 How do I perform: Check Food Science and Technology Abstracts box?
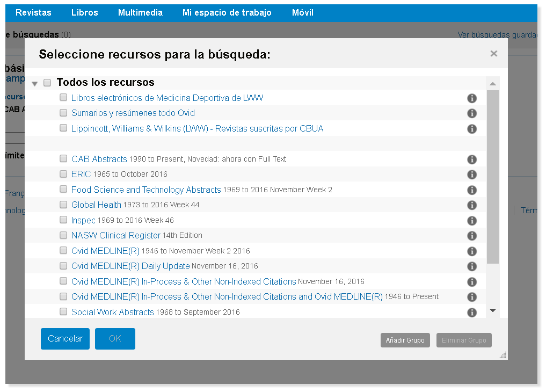(x=63, y=189)
